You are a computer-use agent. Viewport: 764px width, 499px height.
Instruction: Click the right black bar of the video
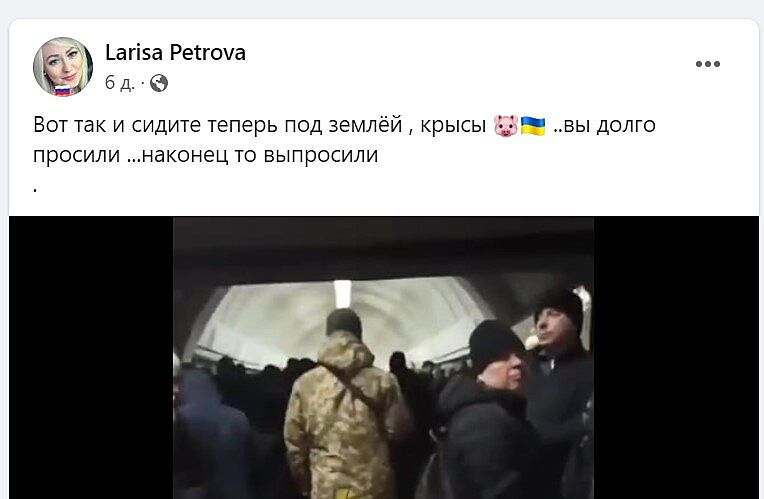click(676, 358)
